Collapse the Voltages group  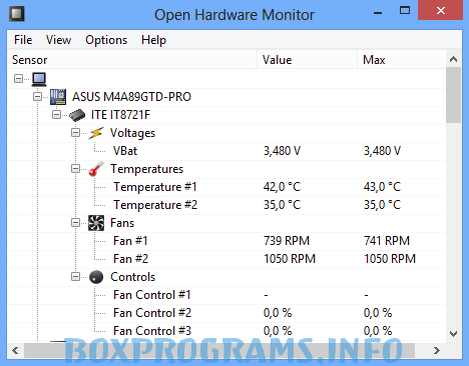(75, 133)
